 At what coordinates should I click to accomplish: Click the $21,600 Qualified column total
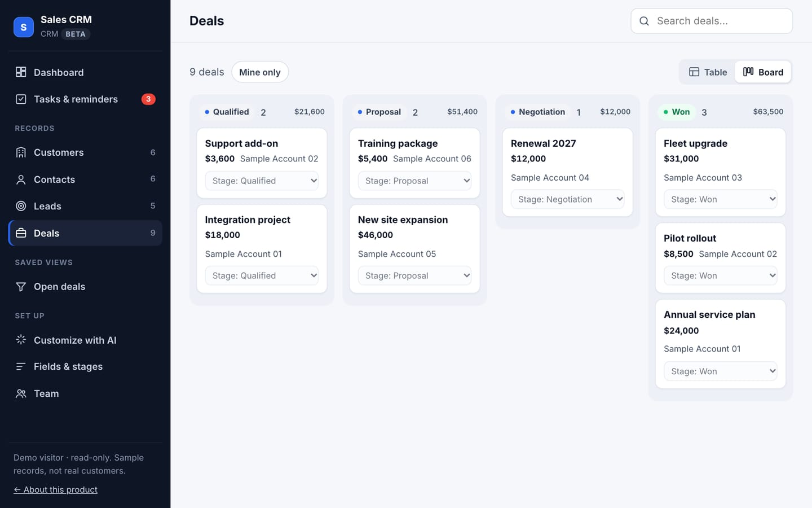[x=310, y=112]
